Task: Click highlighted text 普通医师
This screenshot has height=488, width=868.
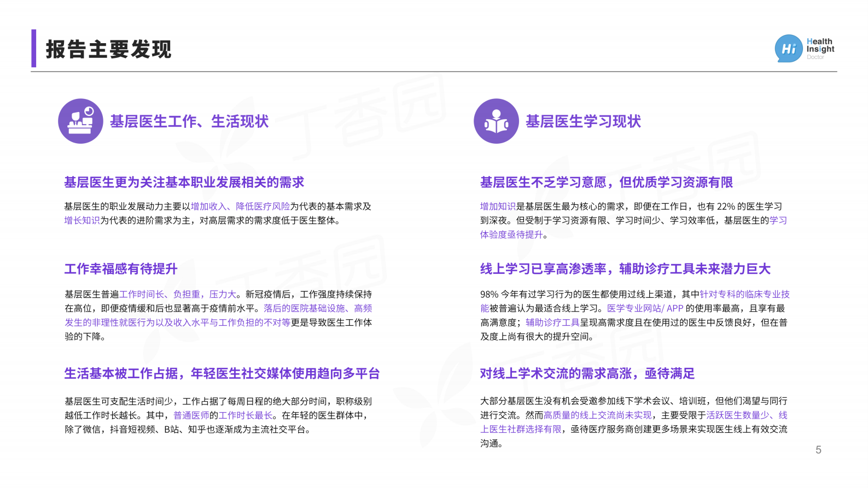Action: coord(191,416)
